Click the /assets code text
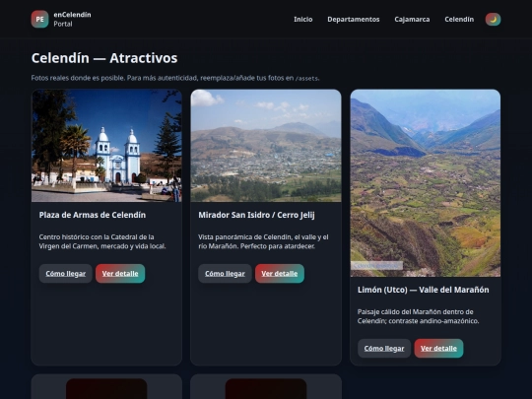The image size is (532, 399). pos(306,79)
